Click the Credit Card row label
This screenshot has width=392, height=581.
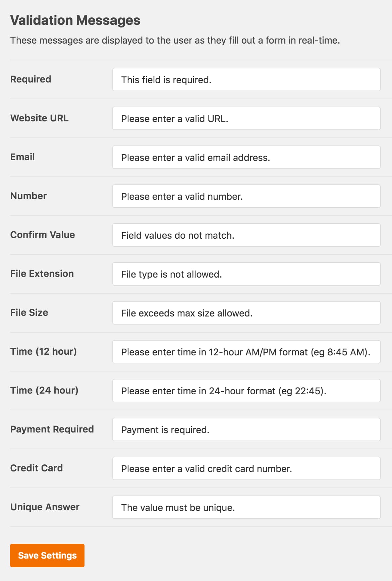[x=37, y=468]
